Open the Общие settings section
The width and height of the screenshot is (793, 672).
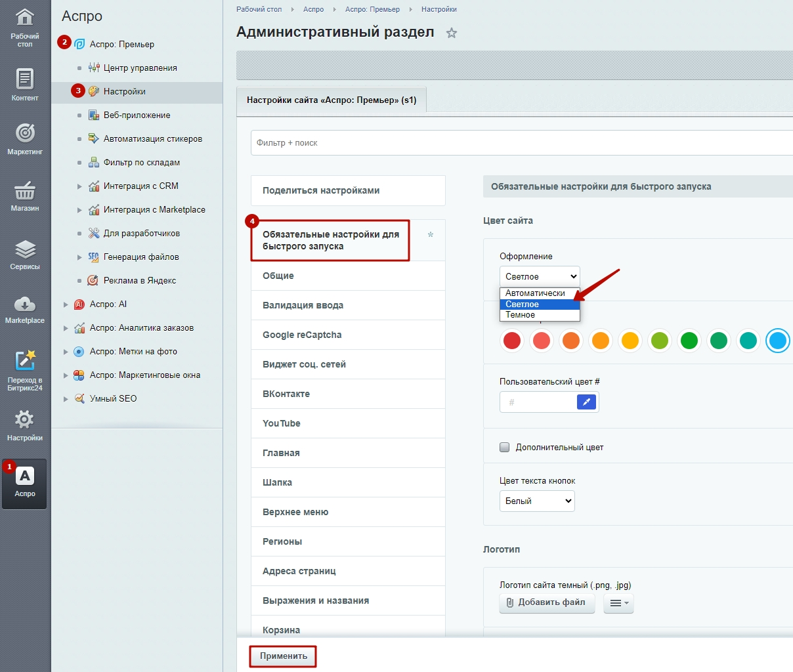coord(348,276)
